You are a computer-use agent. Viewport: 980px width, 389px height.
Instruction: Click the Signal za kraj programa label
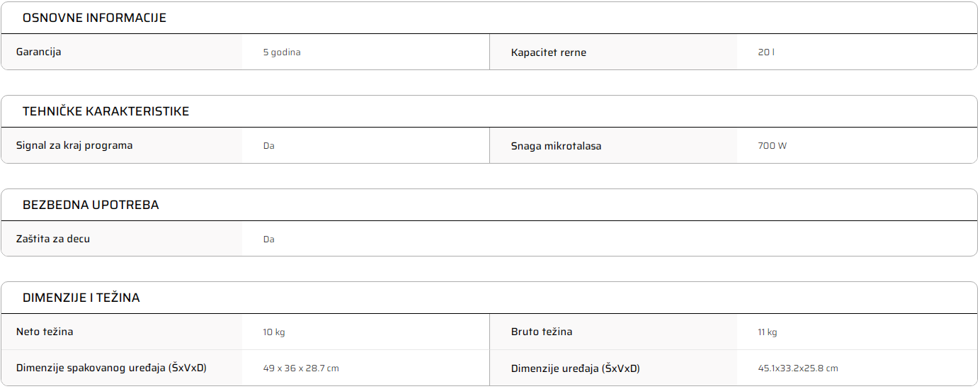coord(74,146)
